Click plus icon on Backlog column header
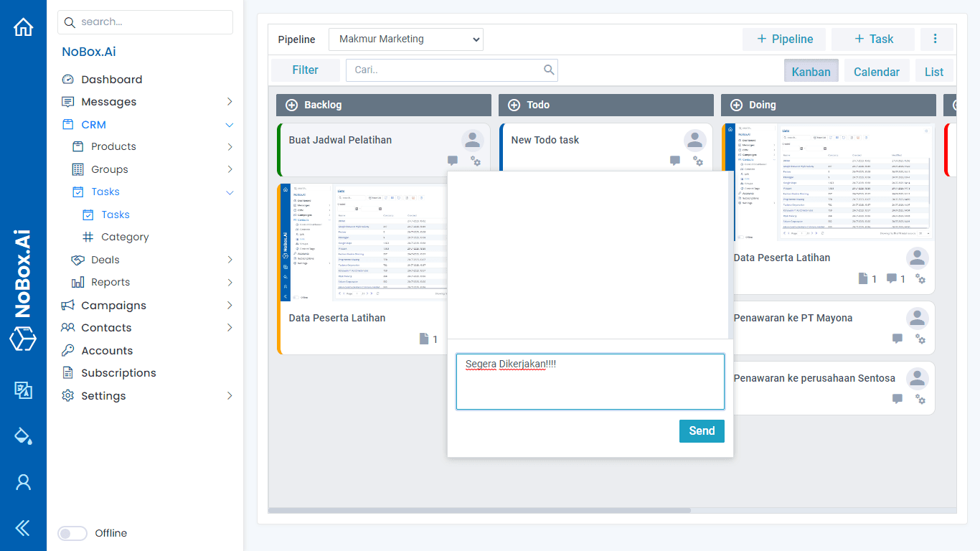 point(292,105)
